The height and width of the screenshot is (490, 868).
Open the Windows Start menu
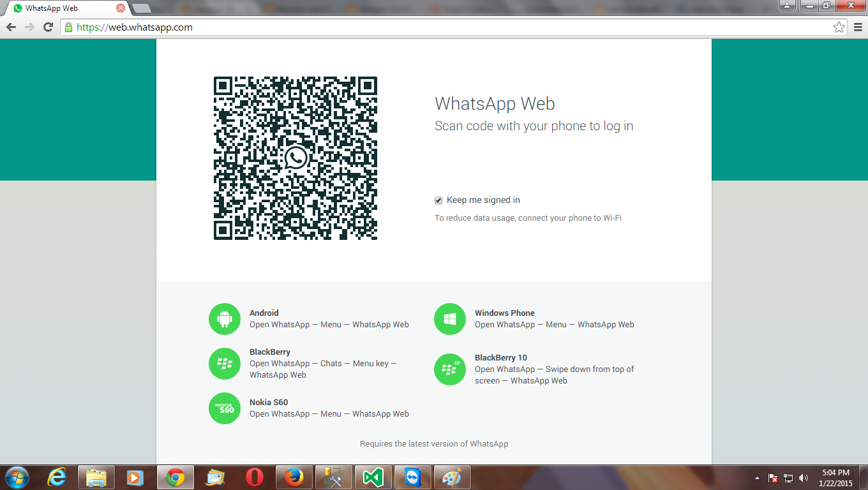click(16, 477)
